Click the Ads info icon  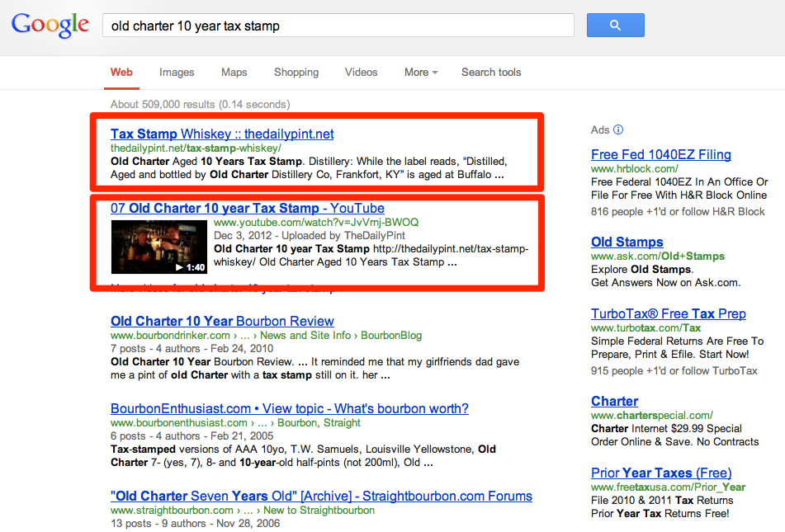(x=618, y=129)
